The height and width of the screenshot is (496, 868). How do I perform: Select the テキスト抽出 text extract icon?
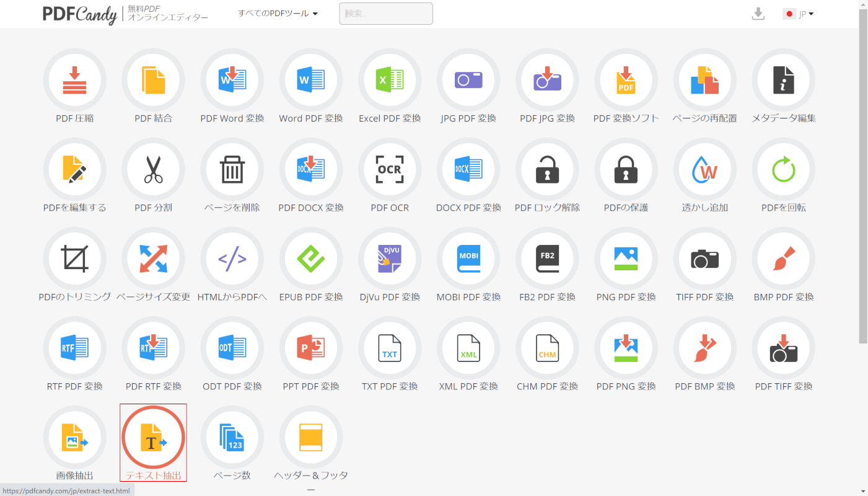point(153,438)
